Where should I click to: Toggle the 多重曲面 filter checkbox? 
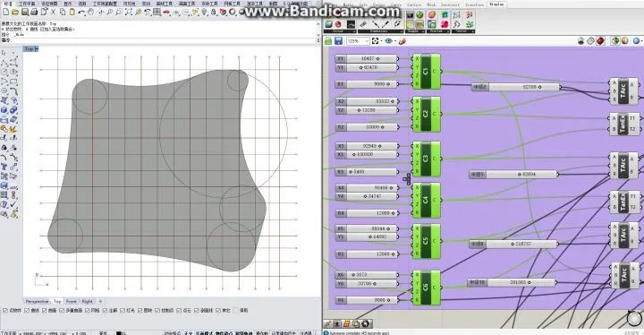pos(62,310)
